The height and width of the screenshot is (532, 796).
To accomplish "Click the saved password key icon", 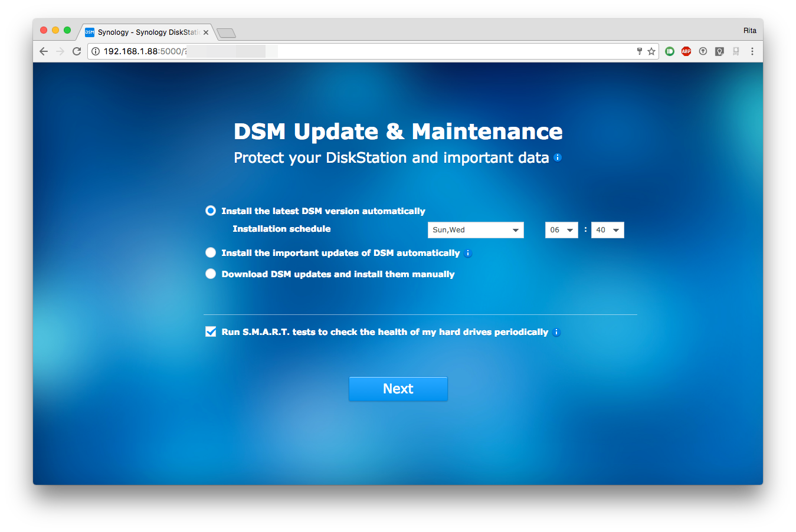I will pyautogui.click(x=639, y=51).
